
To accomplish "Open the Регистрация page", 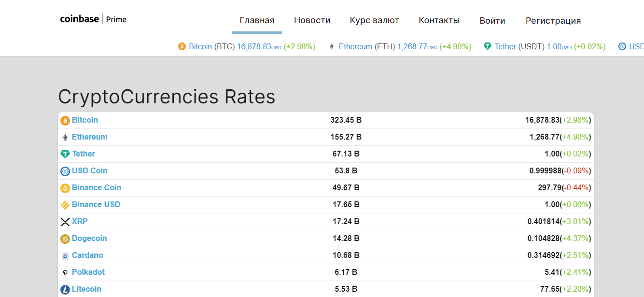I will (x=553, y=20).
